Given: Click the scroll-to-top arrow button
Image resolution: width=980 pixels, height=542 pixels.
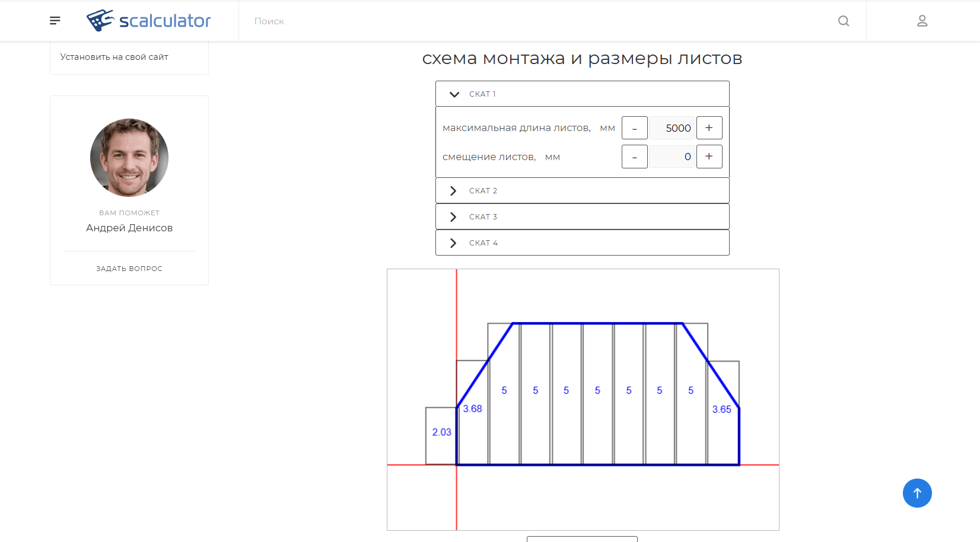Looking at the screenshot, I should click(917, 493).
